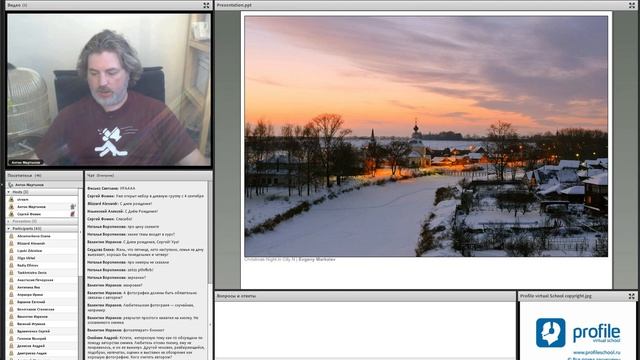Click the Антон Мартынов name label on video
Image resolution: width=640 pixels, height=360 pixels.
coord(26,162)
